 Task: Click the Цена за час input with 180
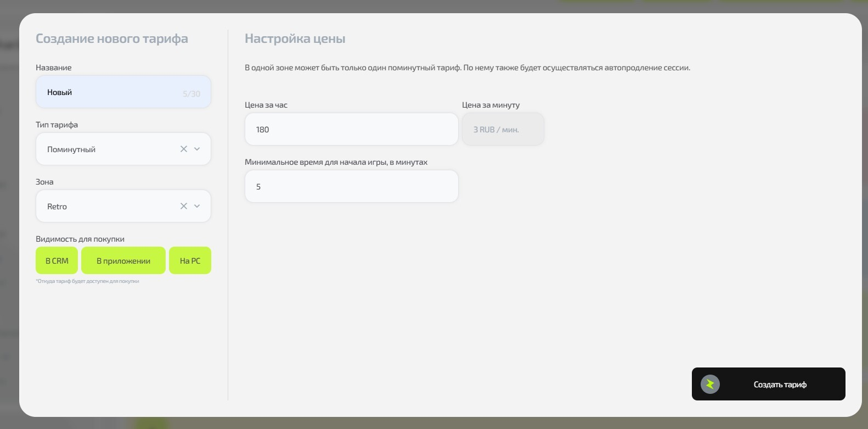351,130
